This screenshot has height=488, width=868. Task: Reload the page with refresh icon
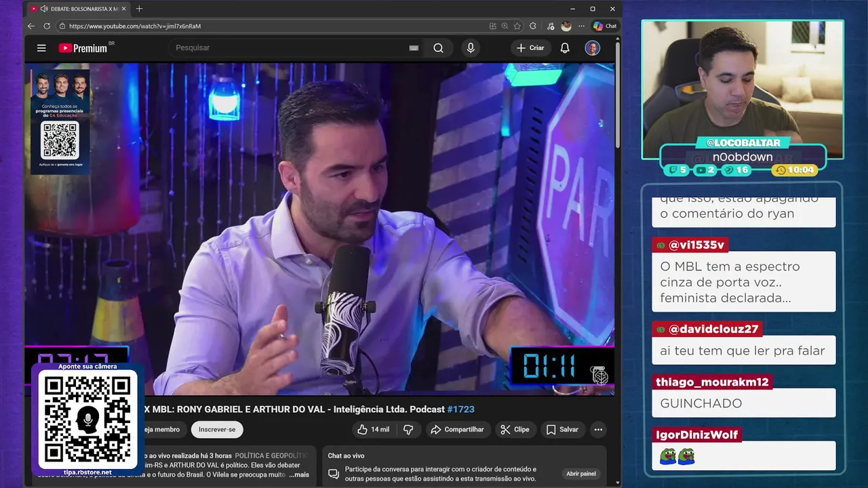coord(47,26)
